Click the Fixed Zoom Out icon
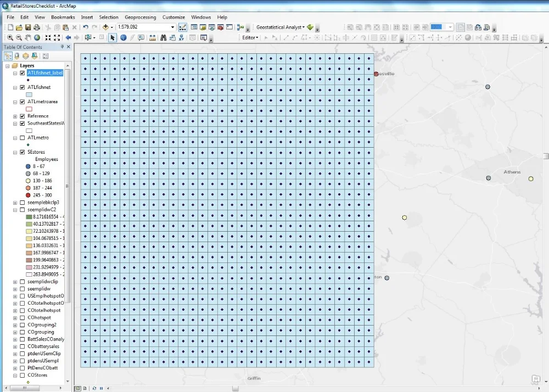The image size is (549, 392). point(57,37)
